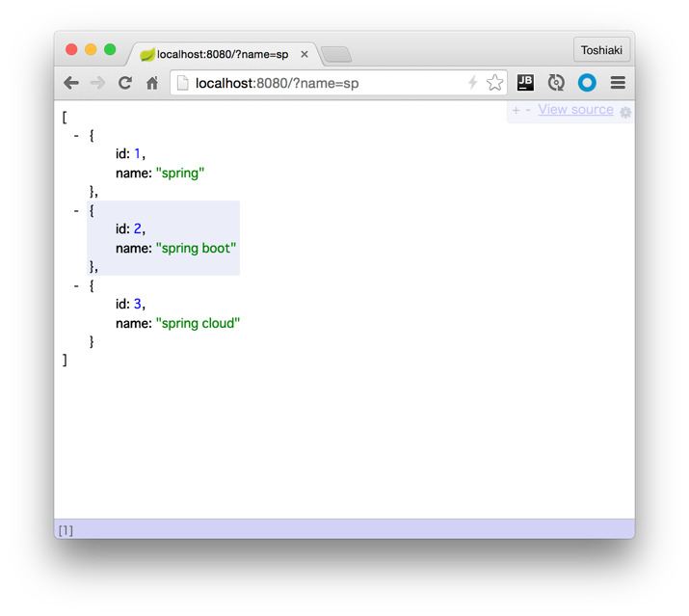Open the blue circle extension
Viewport: 689px width, 616px height.
587,82
